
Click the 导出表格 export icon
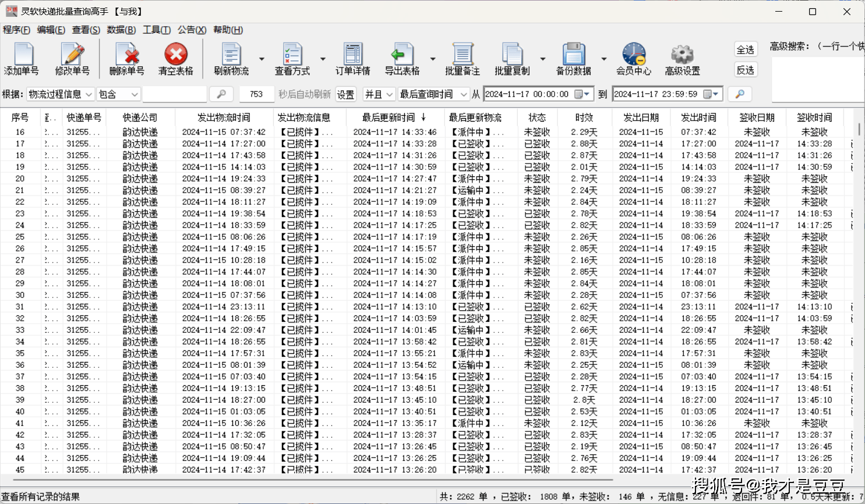tap(402, 55)
